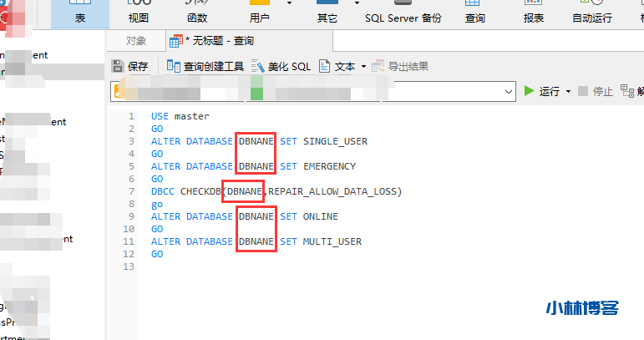Expand the 用户 dropdown arrow

point(289,3)
